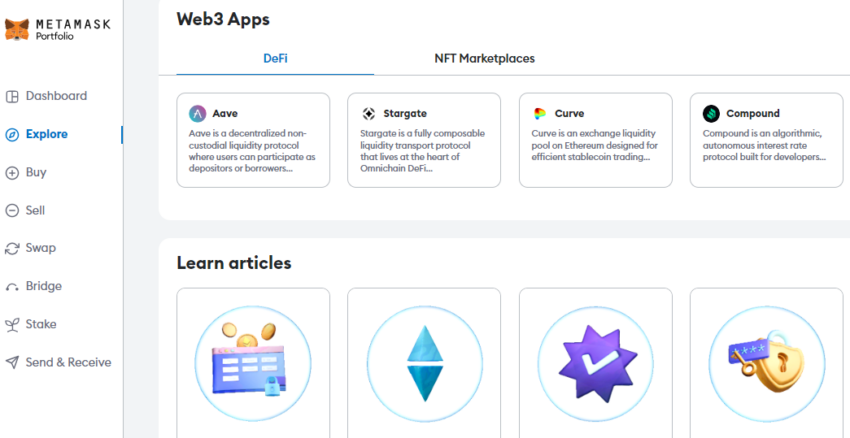
Task: Click the Learn articles heading
Action: click(x=234, y=263)
